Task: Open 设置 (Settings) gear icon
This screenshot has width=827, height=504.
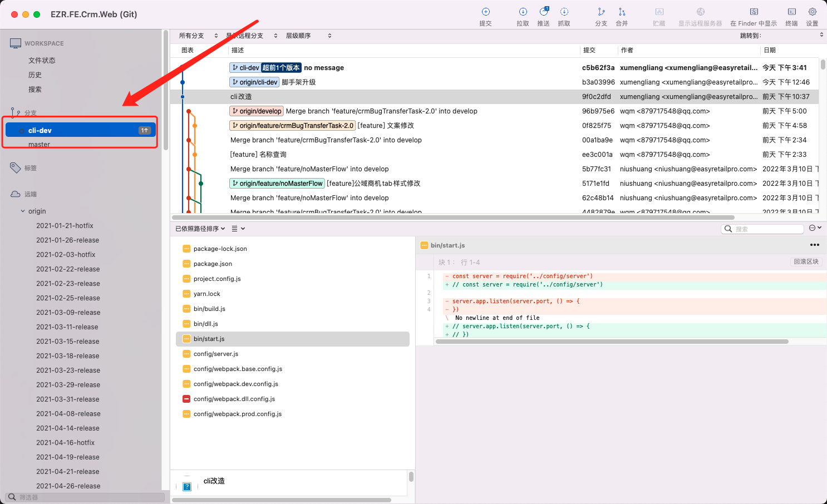Action: pyautogui.click(x=812, y=12)
